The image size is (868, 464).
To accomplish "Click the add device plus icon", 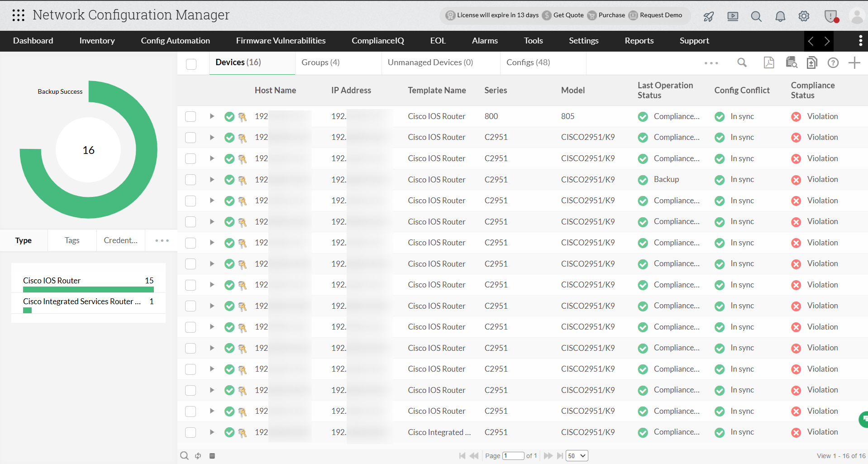I will pyautogui.click(x=855, y=62).
